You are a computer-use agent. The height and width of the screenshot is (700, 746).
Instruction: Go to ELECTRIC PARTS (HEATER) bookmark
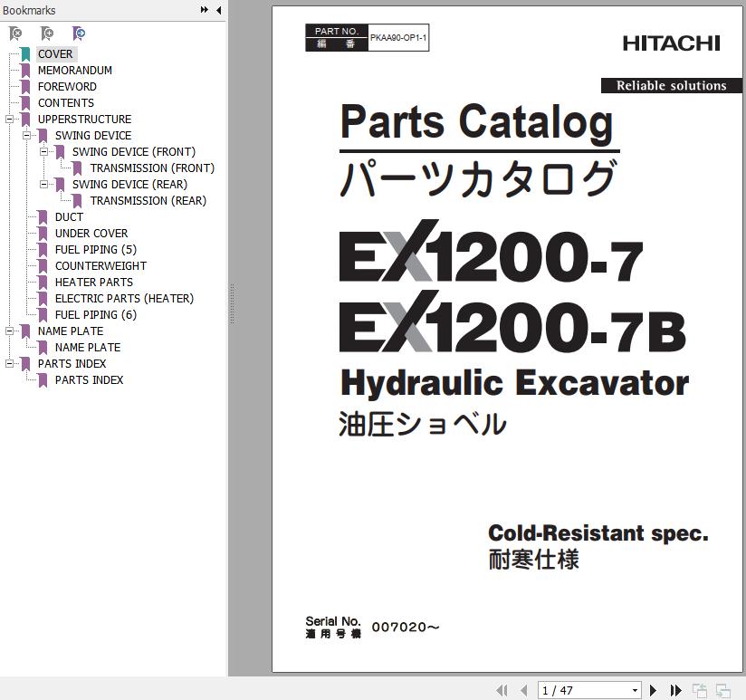click(x=124, y=298)
